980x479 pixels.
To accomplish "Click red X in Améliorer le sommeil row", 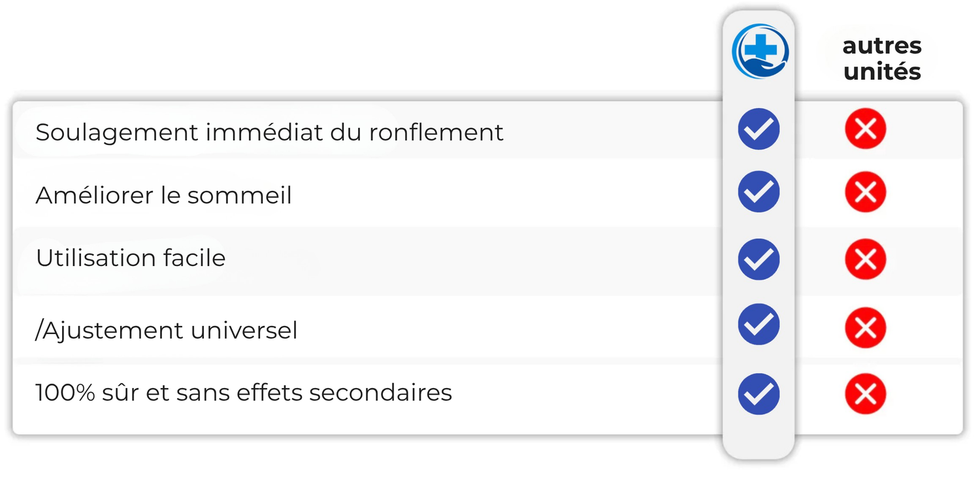I will click(x=865, y=192).
